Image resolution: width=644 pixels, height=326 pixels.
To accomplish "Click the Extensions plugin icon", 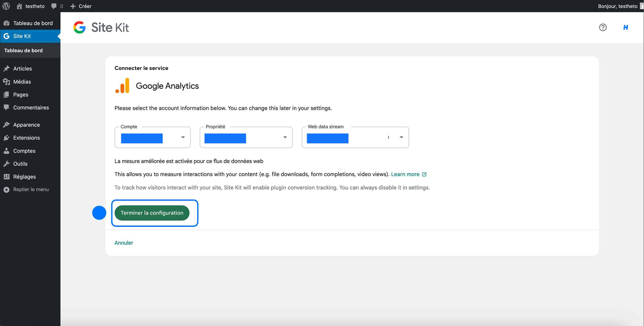I will 7,138.
